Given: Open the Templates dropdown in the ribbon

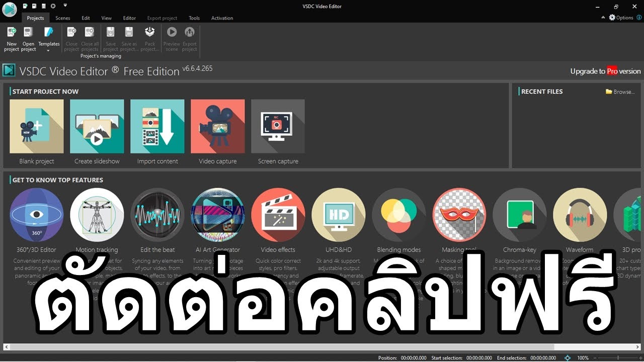Looking at the screenshot, I should [x=49, y=40].
